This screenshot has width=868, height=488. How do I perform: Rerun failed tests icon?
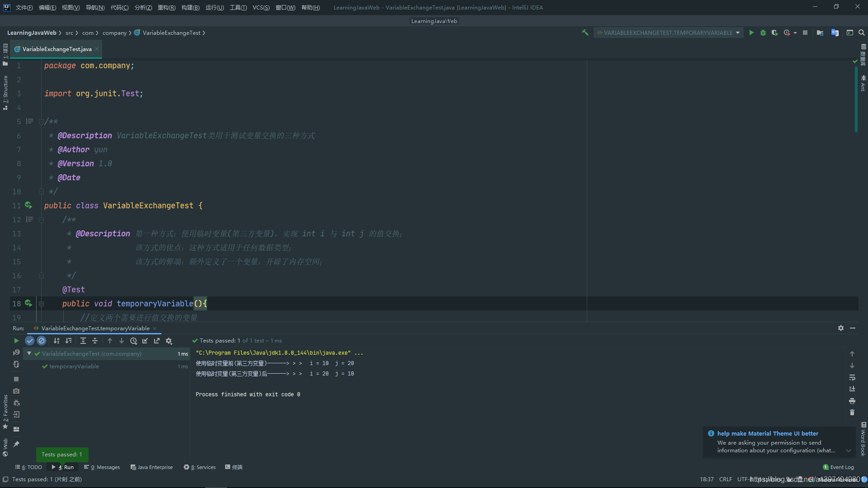click(16, 352)
